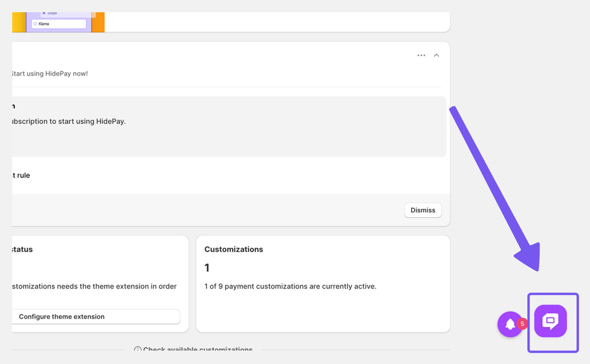Select the Stripe radio option in preview
Viewport: 590px width, 364px height.
tap(44, 13)
